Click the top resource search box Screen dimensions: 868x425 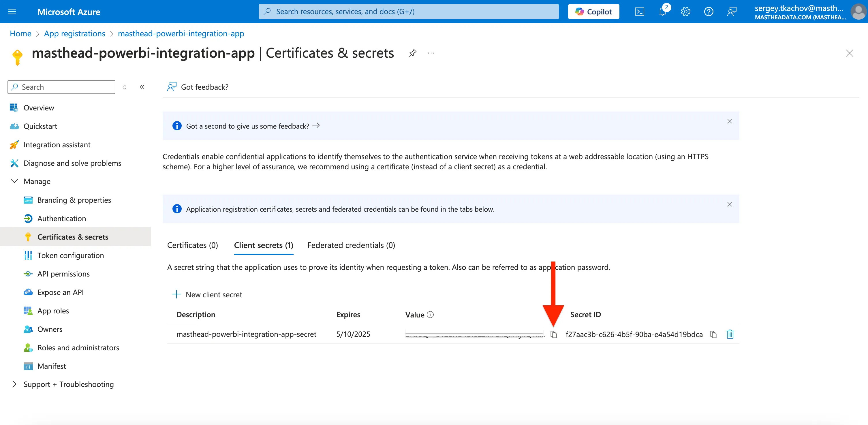[408, 12]
